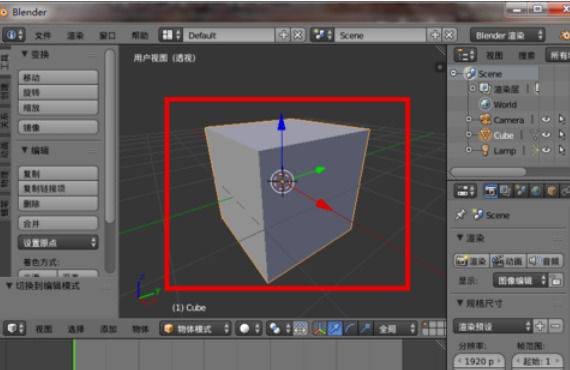Select the Render Layers properties tab icon

(x=506, y=190)
